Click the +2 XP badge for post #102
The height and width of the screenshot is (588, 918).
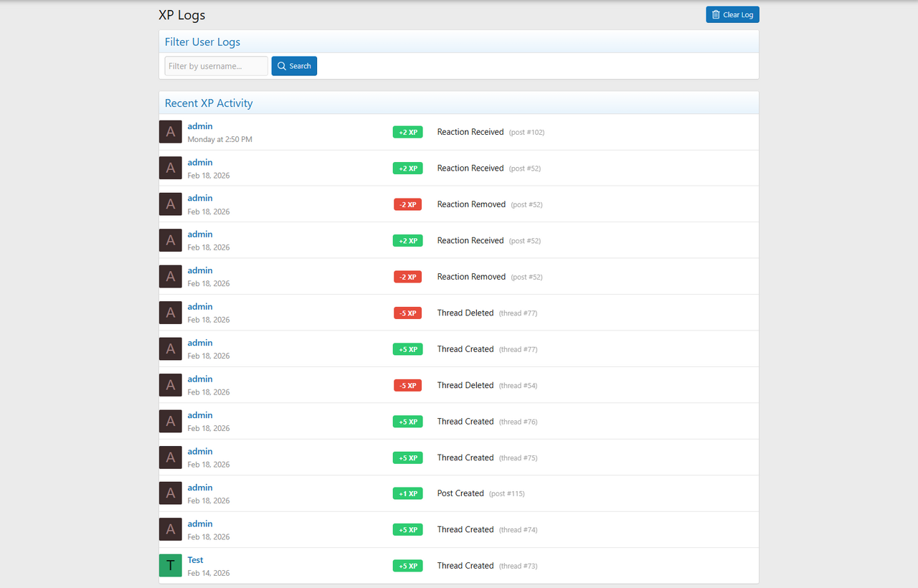[x=407, y=132]
